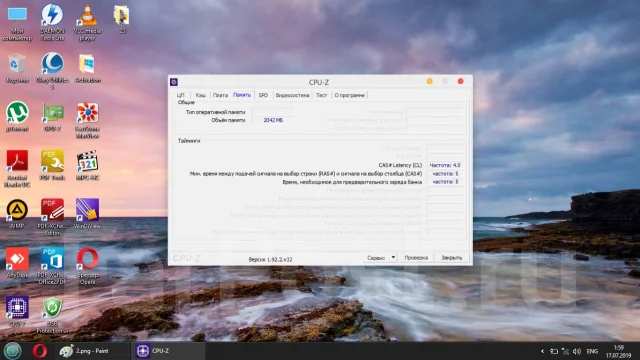Click the Закрыть button in CPU-Z
Screen dimensions: 640x360
click(x=451, y=258)
